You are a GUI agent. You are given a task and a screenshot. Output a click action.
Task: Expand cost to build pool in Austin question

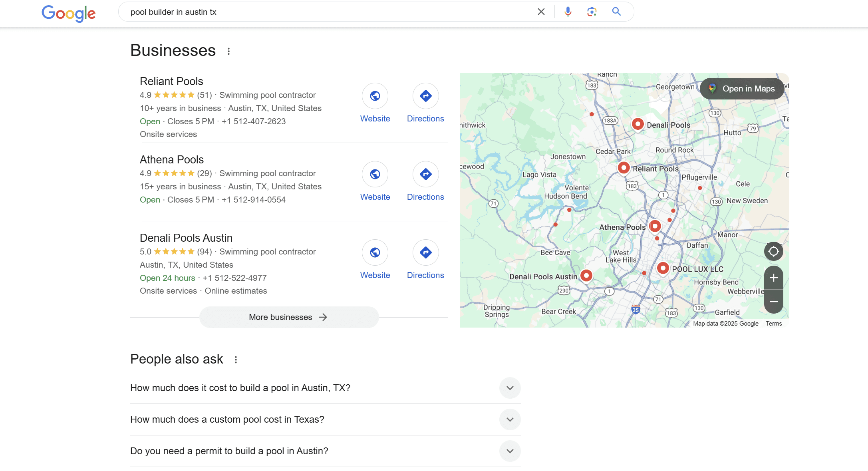point(510,388)
